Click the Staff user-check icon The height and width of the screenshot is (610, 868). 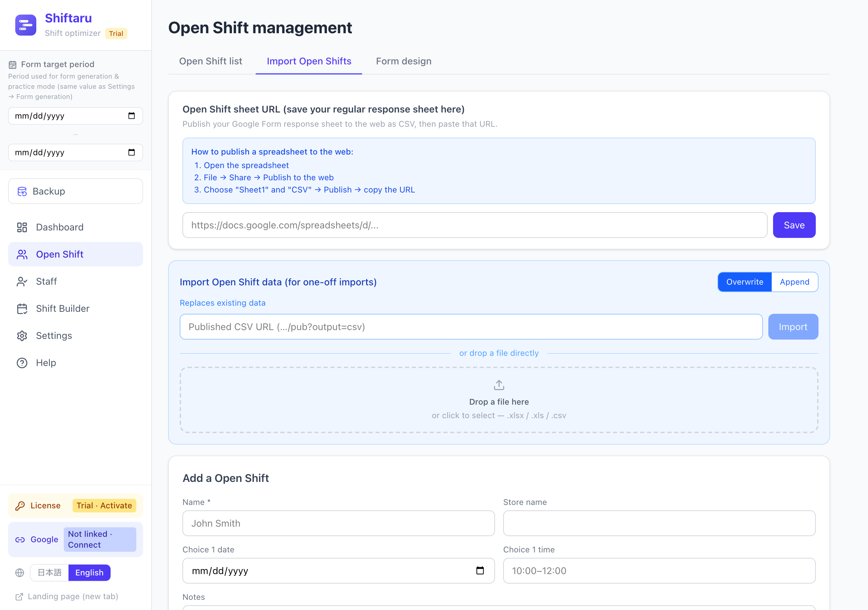click(x=22, y=282)
